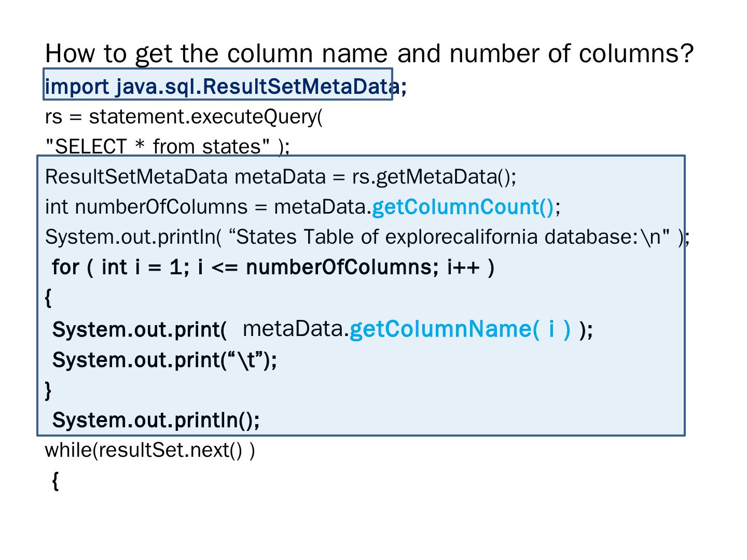Viewport: 747px width, 560px height.
Task: Click the highlighted getColumnName( i ) method
Action: (x=460, y=329)
